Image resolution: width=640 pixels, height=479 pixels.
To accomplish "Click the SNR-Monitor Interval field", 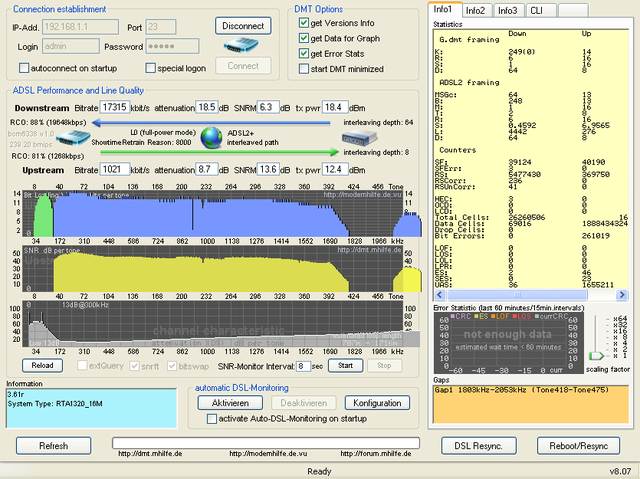I will pos(303,366).
